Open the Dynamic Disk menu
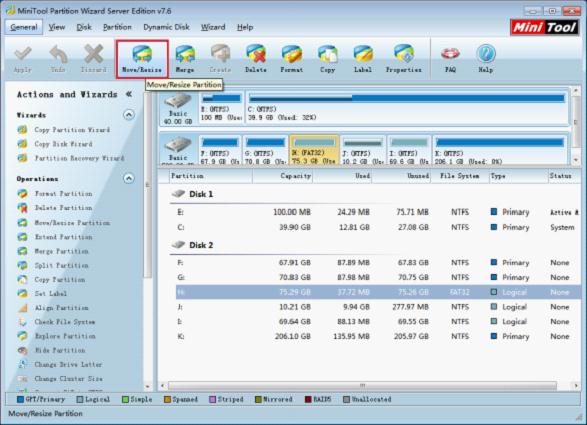 coord(166,27)
